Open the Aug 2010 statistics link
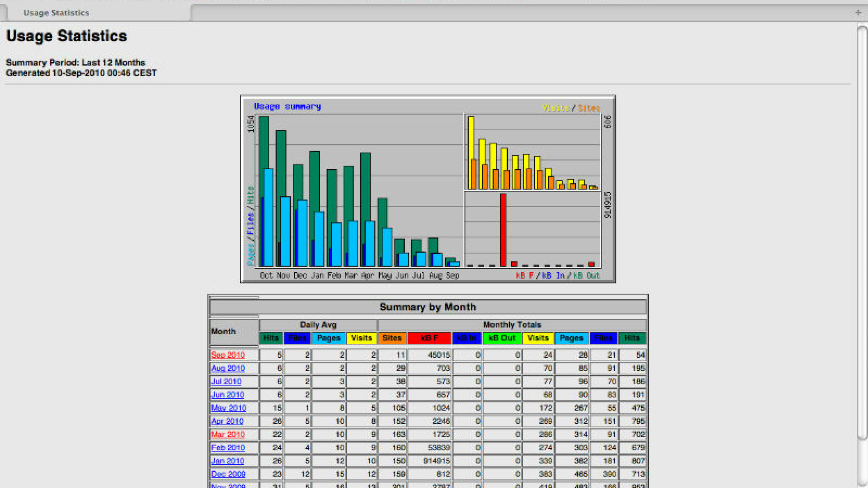The width and height of the screenshot is (868, 488). coord(228,368)
